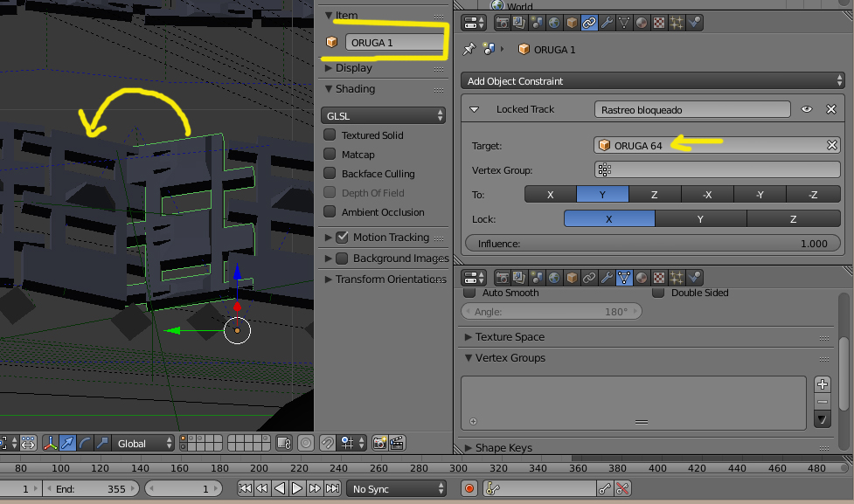854x504 pixels.
Task: Set track To axis -Y
Action: [760, 194]
